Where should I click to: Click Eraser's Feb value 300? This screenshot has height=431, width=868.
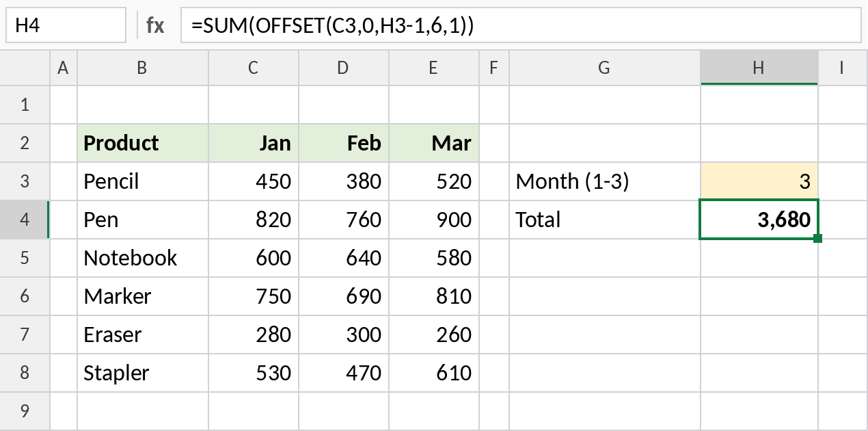pyautogui.click(x=344, y=335)
